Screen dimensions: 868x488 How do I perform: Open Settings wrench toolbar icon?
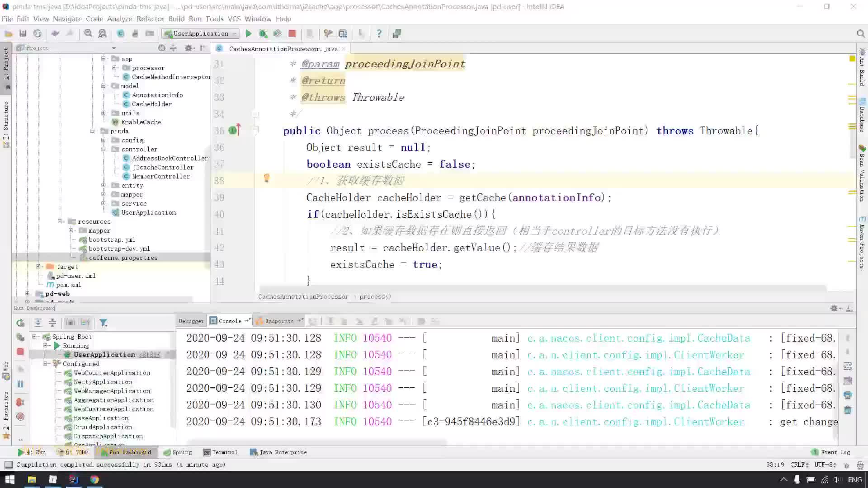point(328,33)
